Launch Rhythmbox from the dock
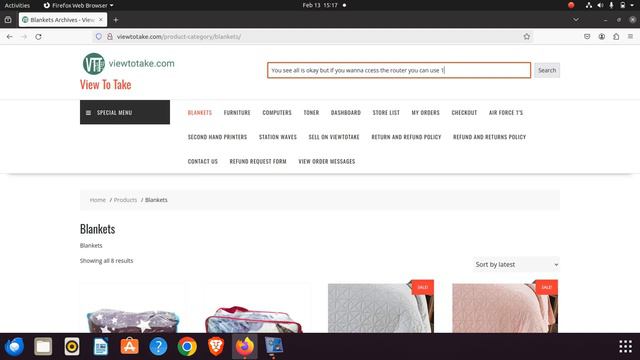 click(72, 347)
